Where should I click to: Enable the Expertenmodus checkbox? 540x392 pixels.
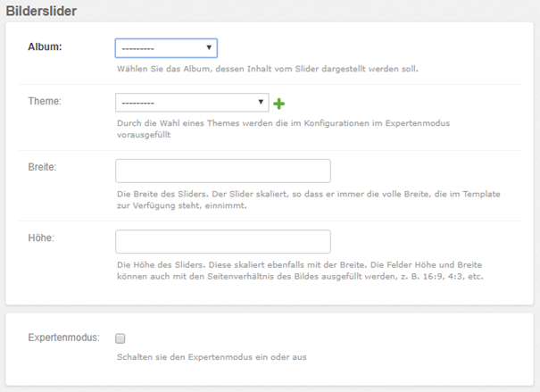coord(120,338)
